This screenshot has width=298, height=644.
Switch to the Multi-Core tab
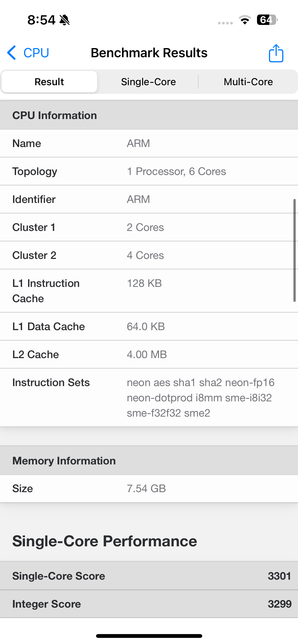pos(248,82)
